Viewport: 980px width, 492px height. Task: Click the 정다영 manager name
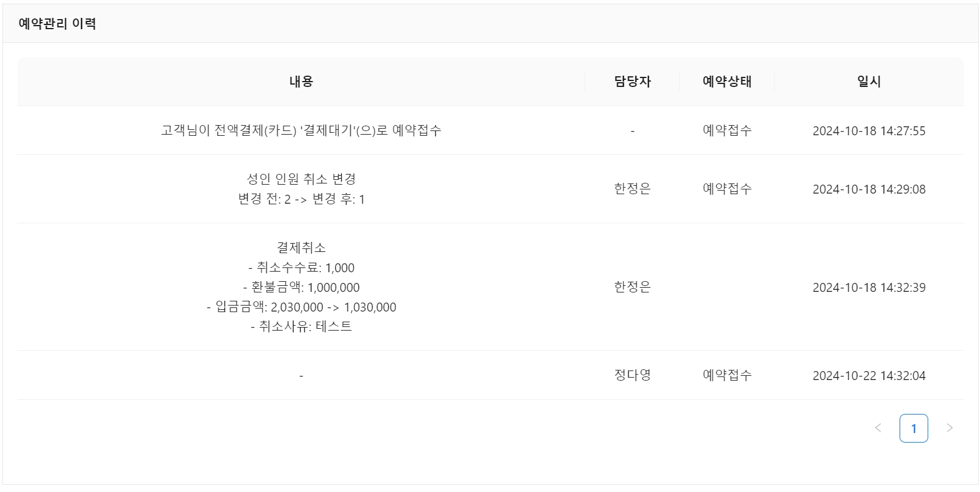(632, 375)
